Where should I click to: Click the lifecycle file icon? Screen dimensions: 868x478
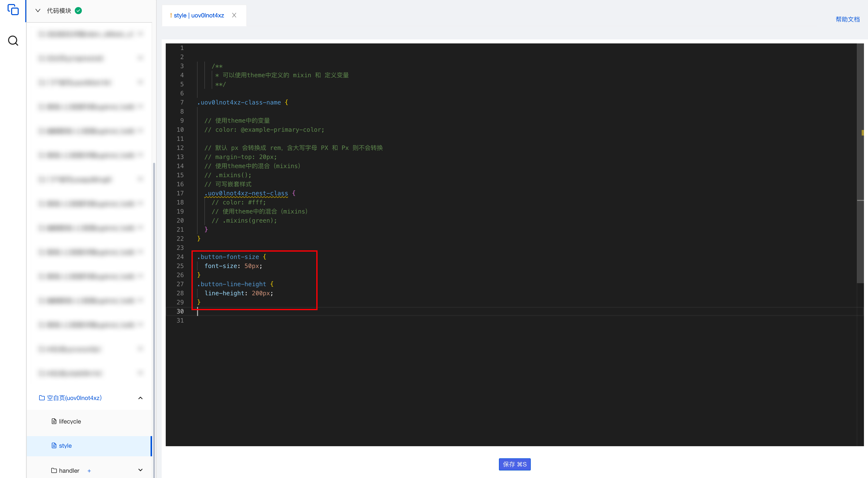pyautogui.click(x=54, y=421)
